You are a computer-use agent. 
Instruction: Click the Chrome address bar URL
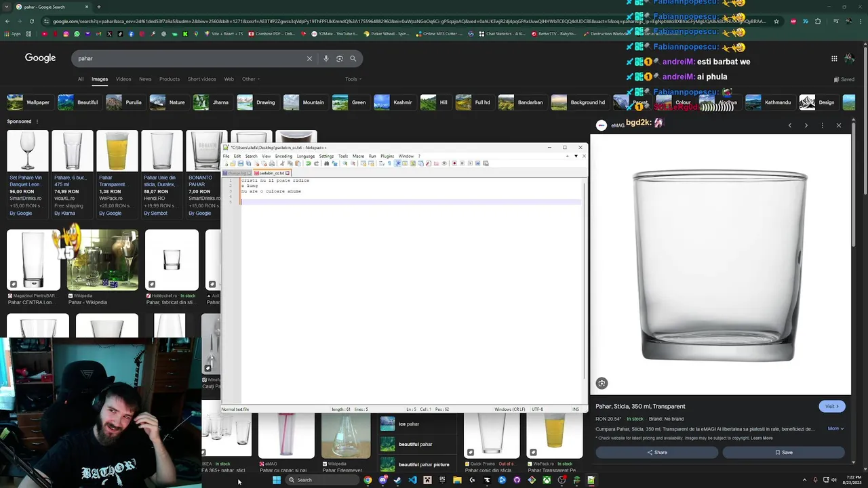(x=409, y=21)
